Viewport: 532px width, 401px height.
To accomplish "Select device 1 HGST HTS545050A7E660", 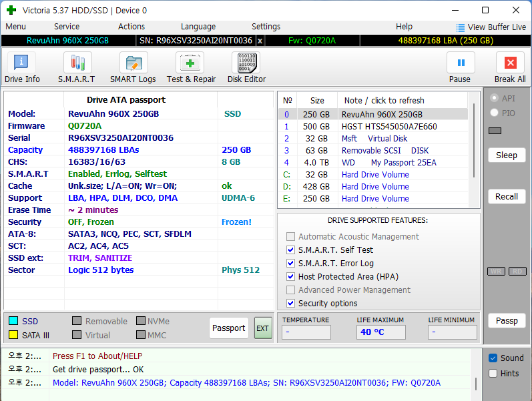I will tap(373, 127).
